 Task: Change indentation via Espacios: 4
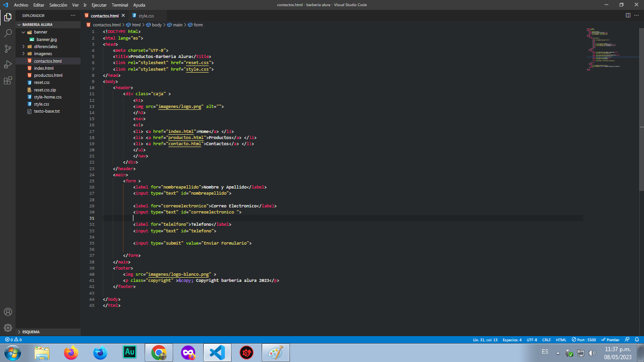(x=512, y=339)
